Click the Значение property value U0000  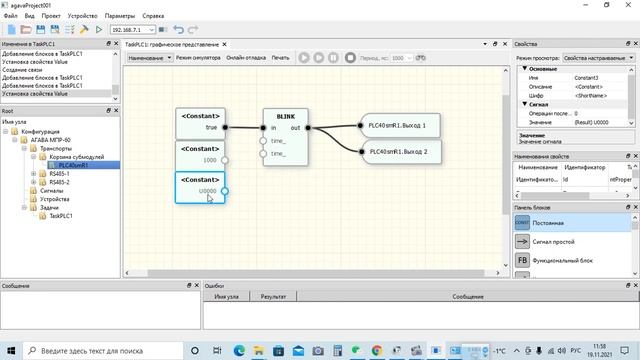[591, 122]
